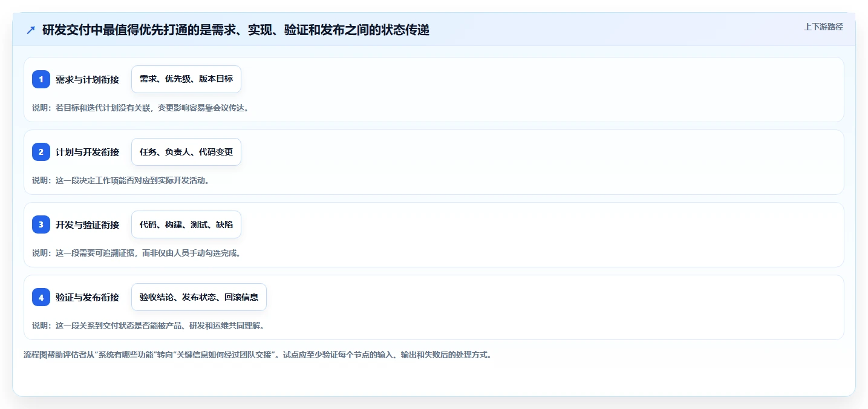Click the footer paragraph starting with 流程图帮助评估者
Image resolution: width=868 pixels, height=409 pixels.
pos(257,355)
